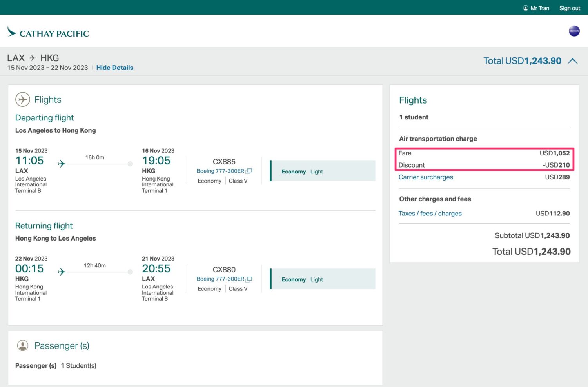Click the Cathay Pacific logo
The image size is (588, 387).
[48, 32]
